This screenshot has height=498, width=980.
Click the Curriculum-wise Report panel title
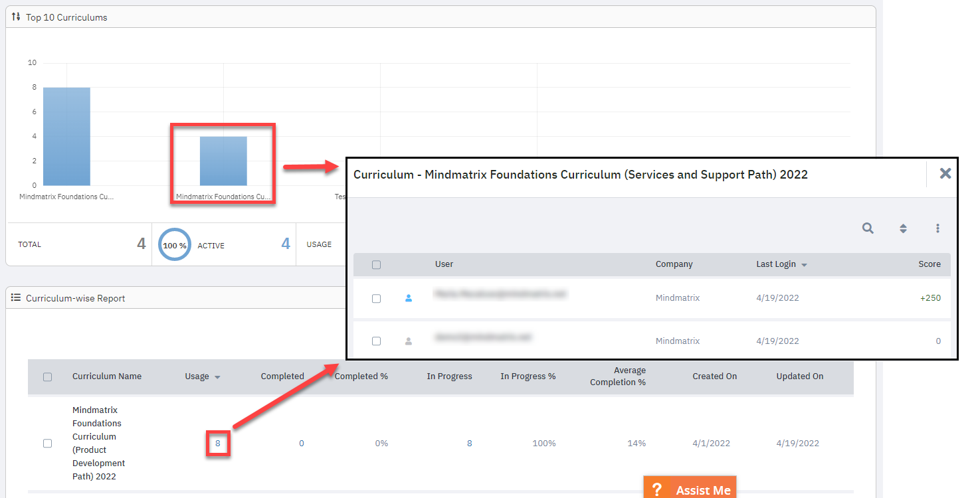[x=76, y=298]
